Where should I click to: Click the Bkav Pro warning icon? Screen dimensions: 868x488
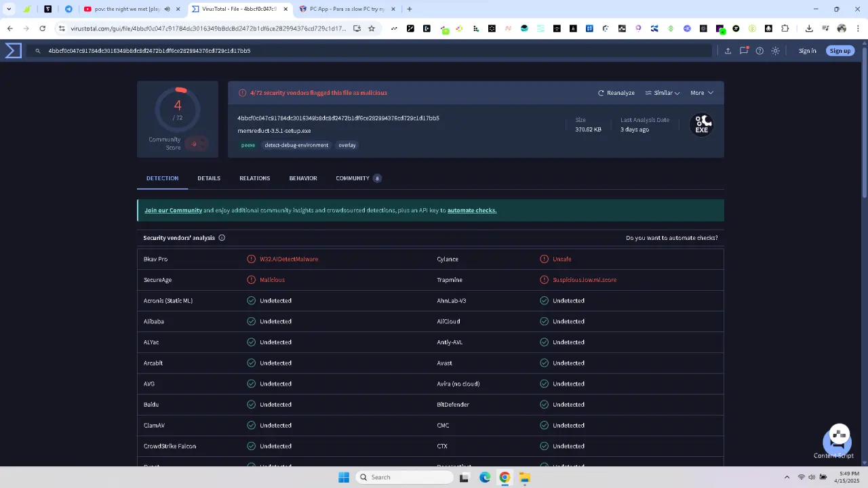coord(252,259)
